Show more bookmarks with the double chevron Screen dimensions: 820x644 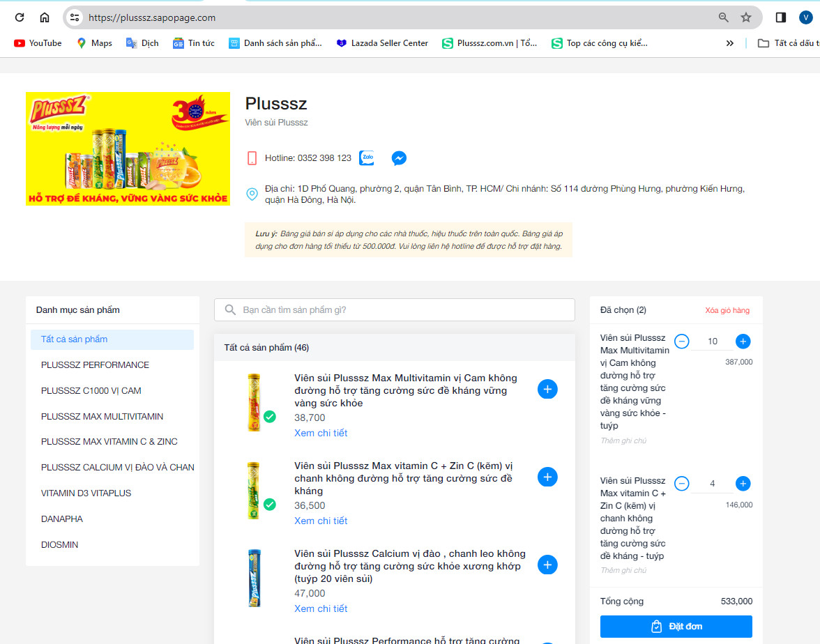pos(729,43)
